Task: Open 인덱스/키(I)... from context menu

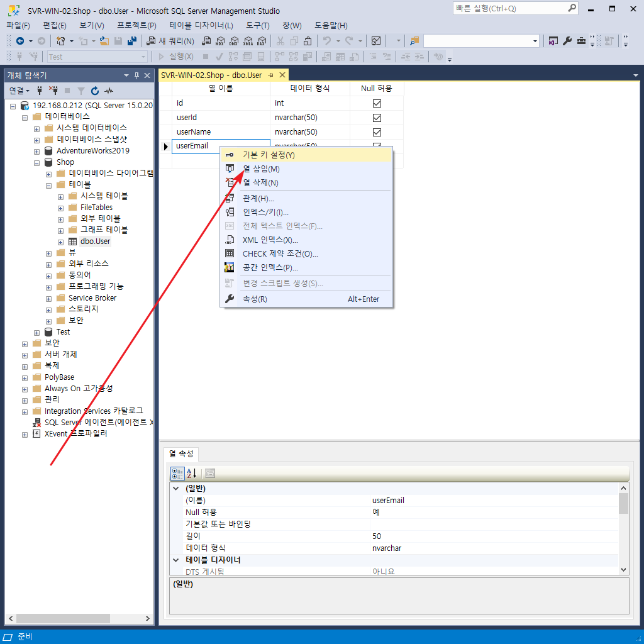Action: [x=306, y=213]
